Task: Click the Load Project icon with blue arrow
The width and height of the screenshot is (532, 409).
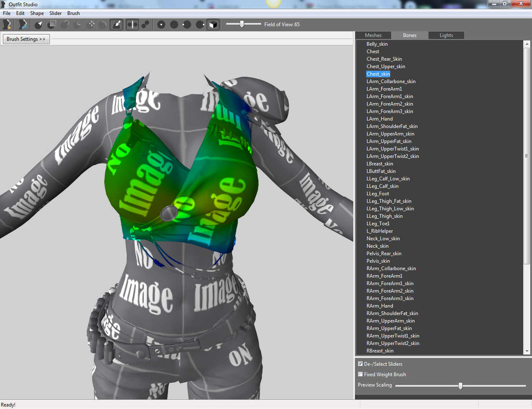Action: pos(23,25)
